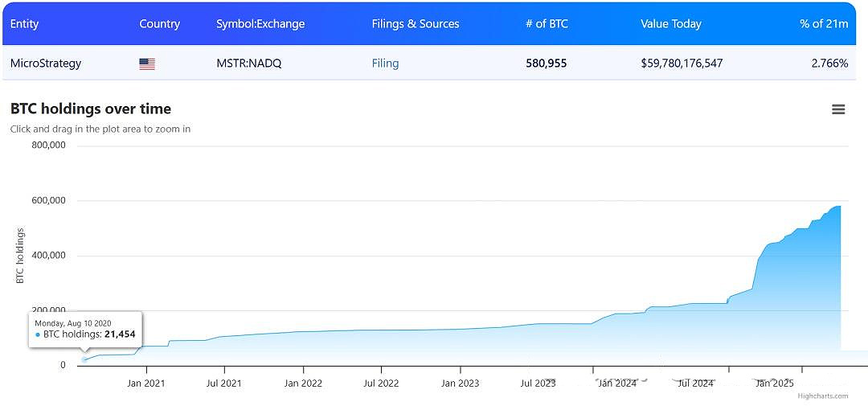Click the Highcharts.com credit link
Image resolution: width=868 pixels, height=406 pixels.
[823, 396]
